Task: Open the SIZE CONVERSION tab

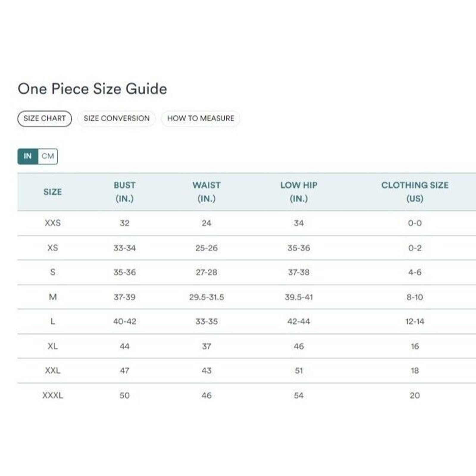Action: pos(116,118)
